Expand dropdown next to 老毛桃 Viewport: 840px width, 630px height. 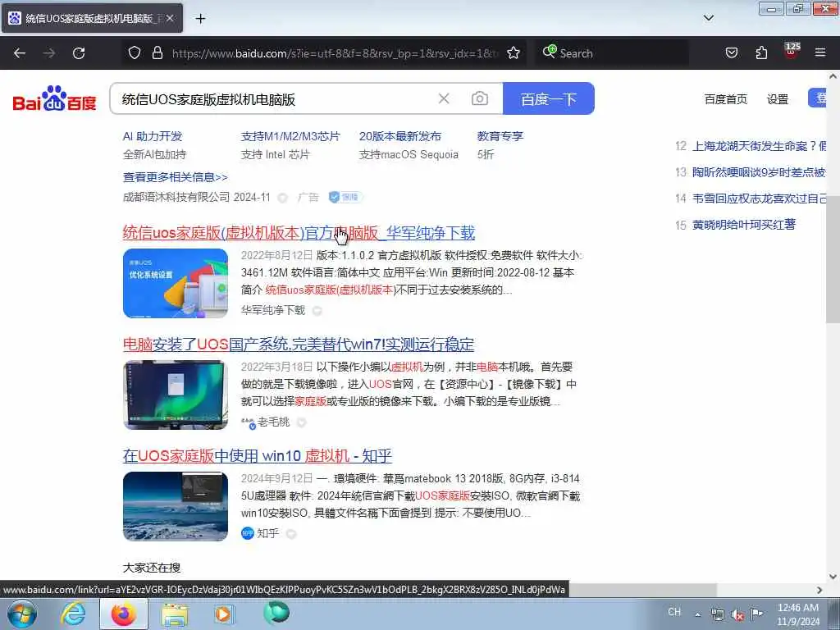coord(302,422)
